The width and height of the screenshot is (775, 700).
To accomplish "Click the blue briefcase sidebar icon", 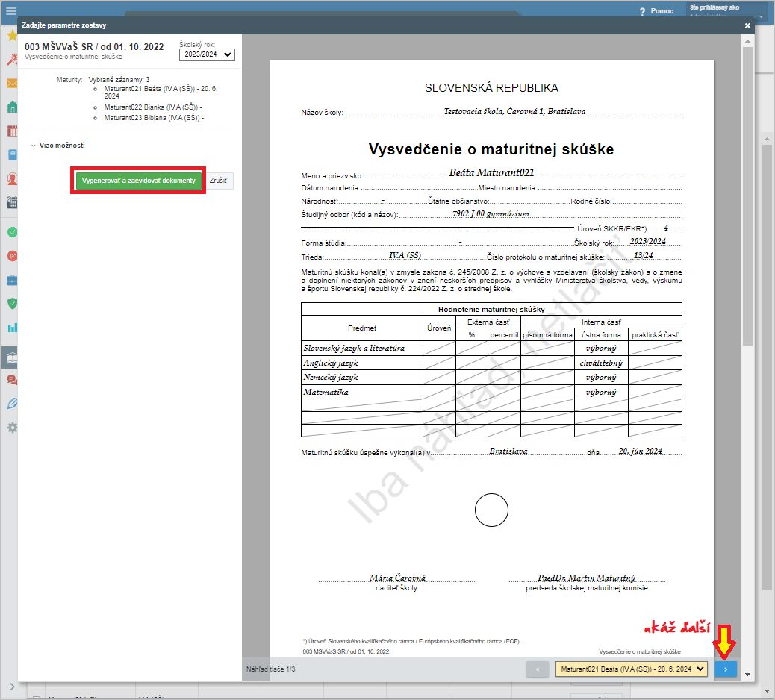I will 12,280.
